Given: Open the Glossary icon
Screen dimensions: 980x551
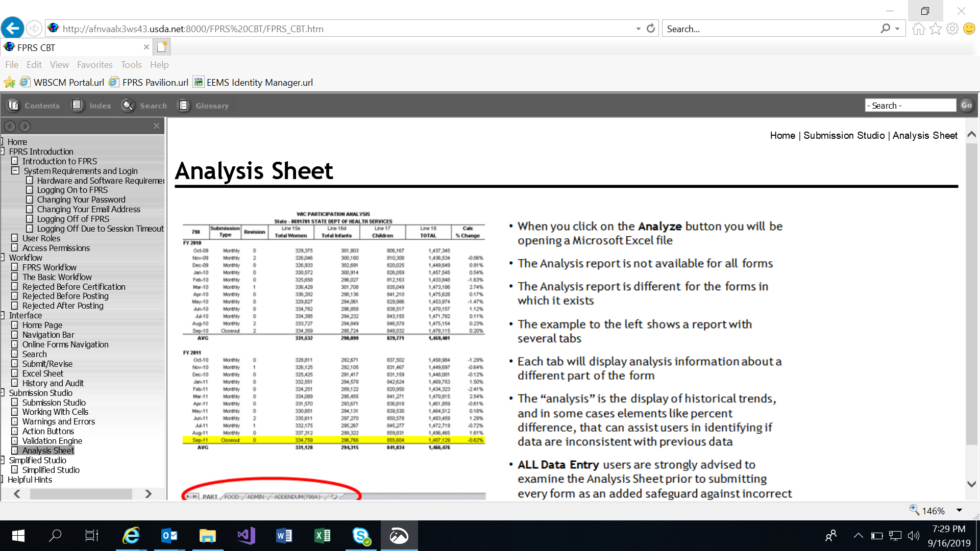Looking at the screenshot, I should pyautogui.click(x=183, y=105).
